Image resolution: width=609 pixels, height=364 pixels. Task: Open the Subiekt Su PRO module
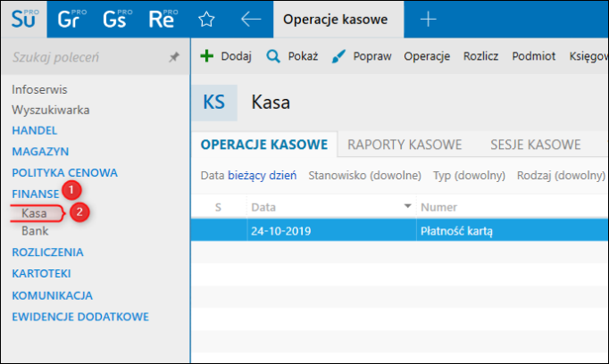pos(24,19)
